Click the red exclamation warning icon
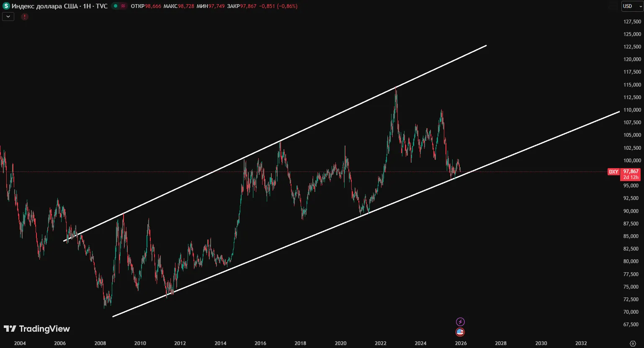The width and height of the screenshot is (644, 348). coord(25,17)
